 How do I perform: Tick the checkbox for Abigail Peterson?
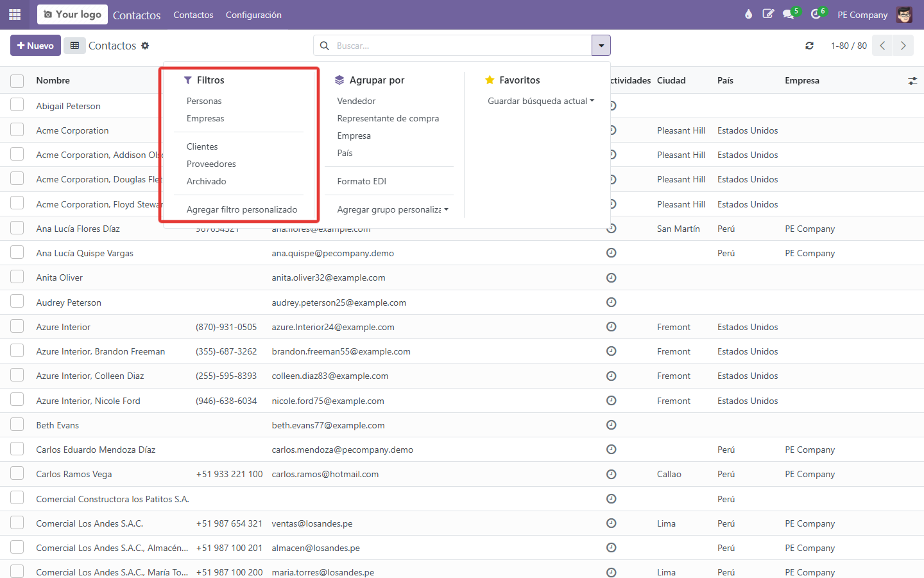point(17,105)
